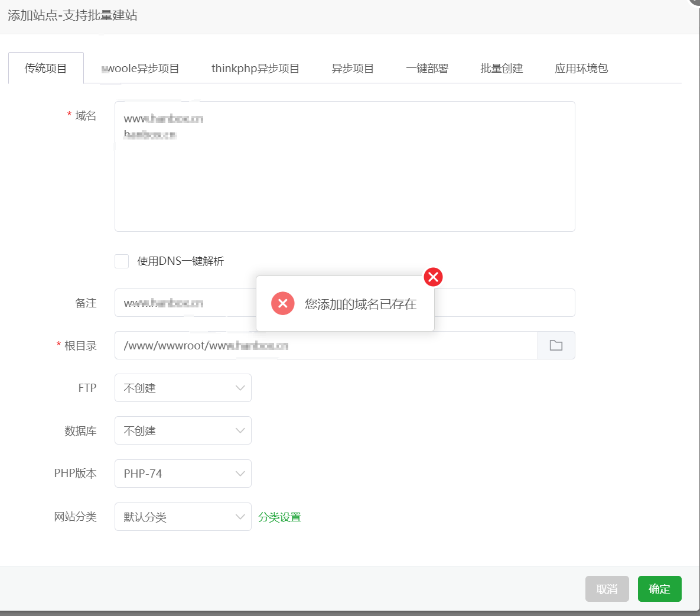700x616 pixels.
Task: Open the FTP dropdown
Action: pyautogui.click(x=183, y=388)
